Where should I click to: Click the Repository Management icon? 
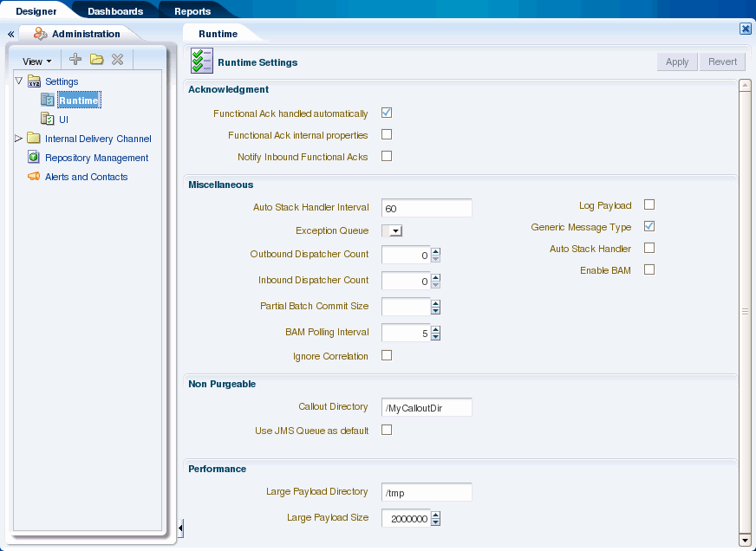coord(34,157)
